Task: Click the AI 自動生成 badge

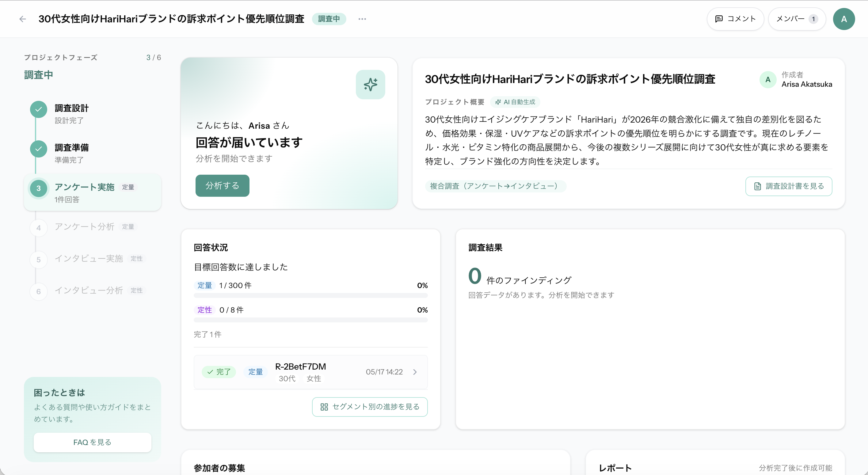Action: 515,102
